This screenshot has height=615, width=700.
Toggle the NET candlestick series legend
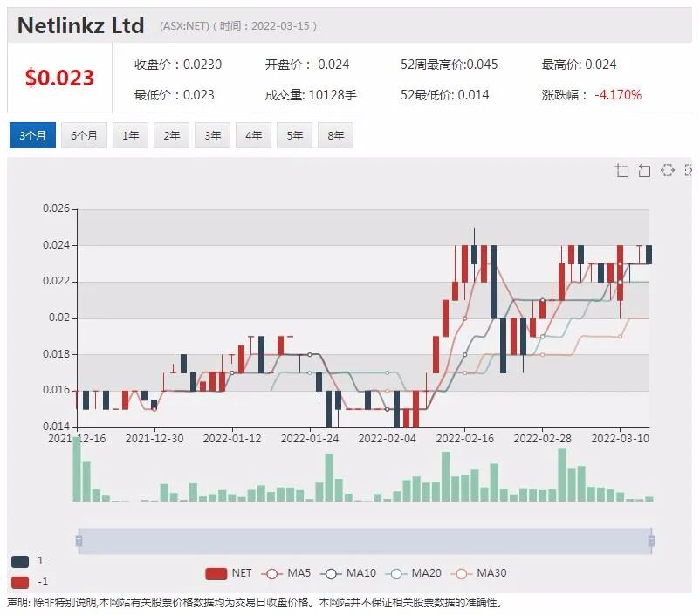click(229, 573)
